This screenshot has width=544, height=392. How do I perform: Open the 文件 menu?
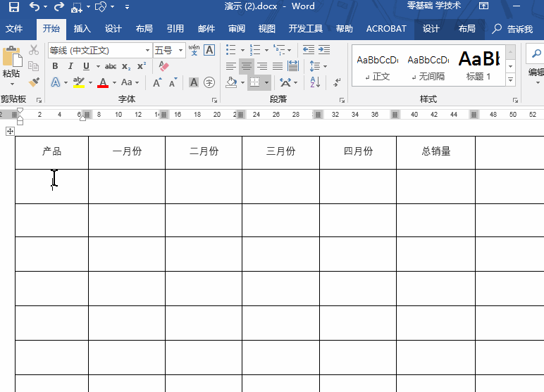coord(14,29)
